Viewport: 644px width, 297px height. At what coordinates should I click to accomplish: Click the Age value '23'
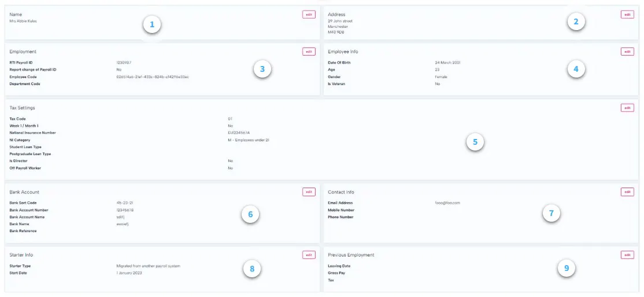coord(438,69)
